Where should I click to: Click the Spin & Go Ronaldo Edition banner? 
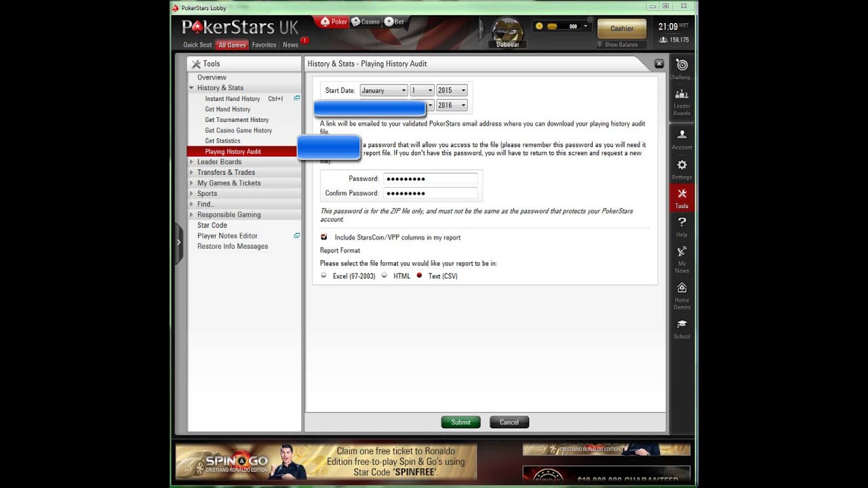(x=326, y=462)
